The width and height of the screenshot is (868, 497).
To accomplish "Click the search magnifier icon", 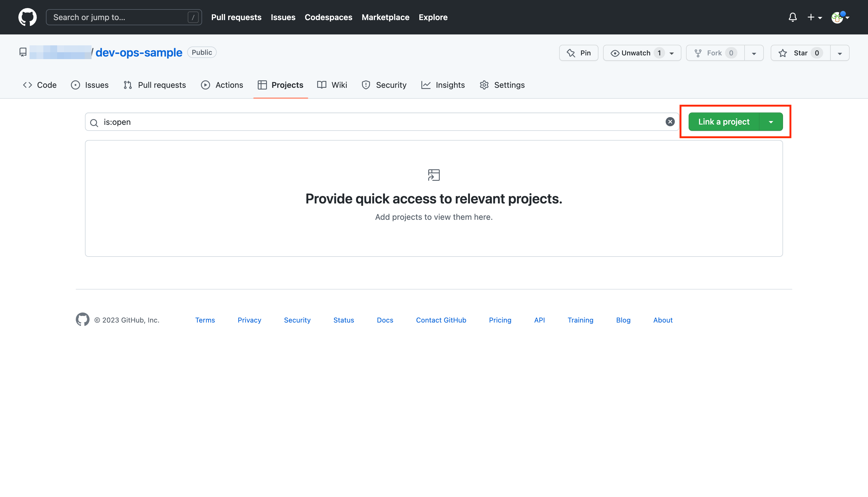I will coord(94,123).
